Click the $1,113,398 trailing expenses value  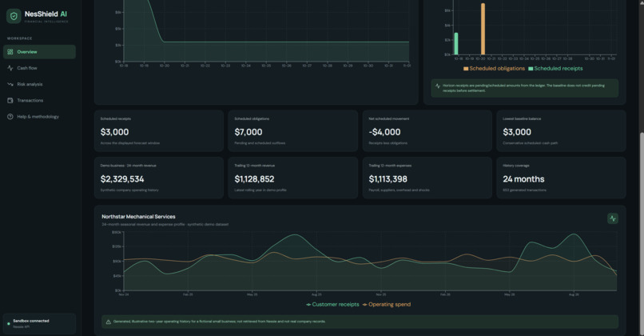point(388,179)
